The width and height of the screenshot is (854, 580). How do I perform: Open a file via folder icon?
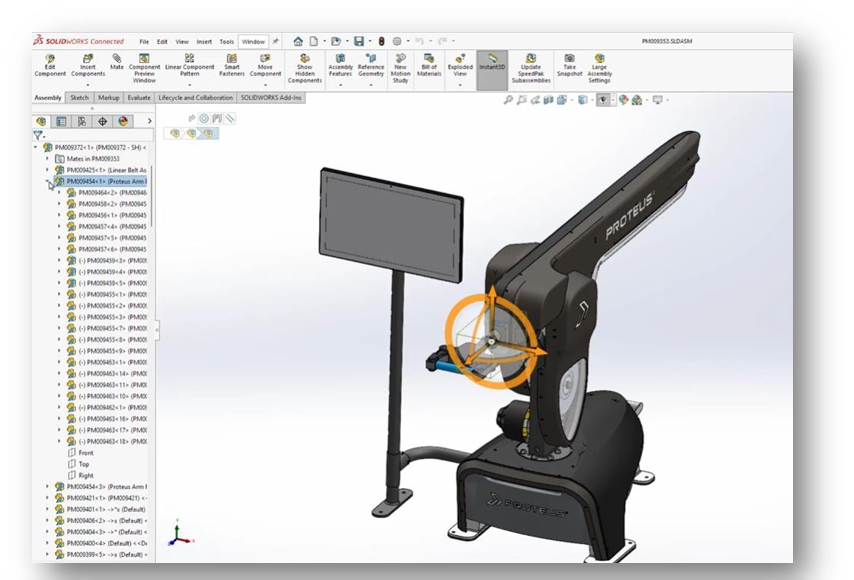pos(336,41)
